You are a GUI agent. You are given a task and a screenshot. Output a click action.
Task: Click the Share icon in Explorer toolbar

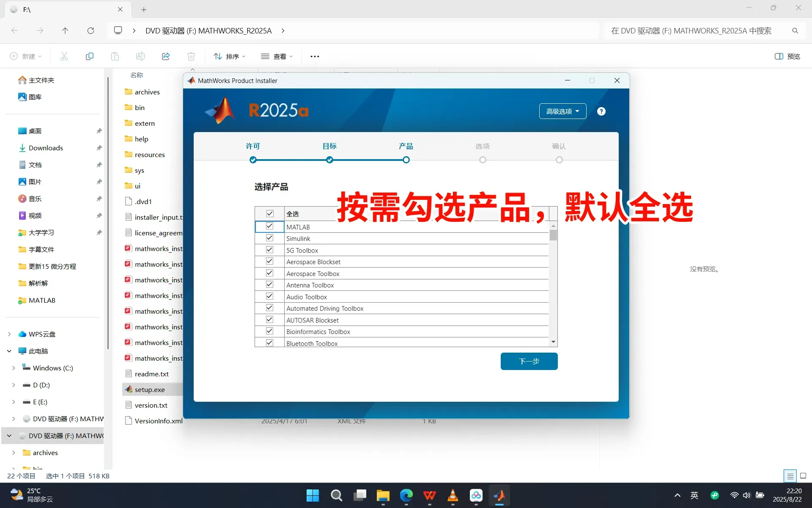point(166,56)
